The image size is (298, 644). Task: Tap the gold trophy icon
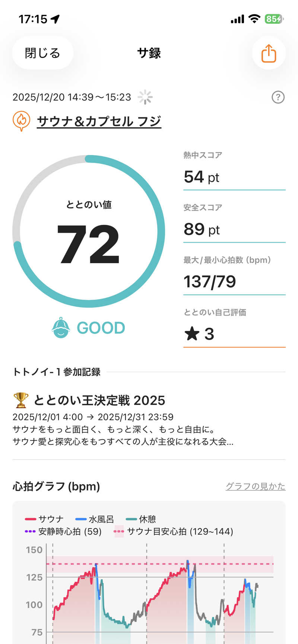(x=20, y=400)
